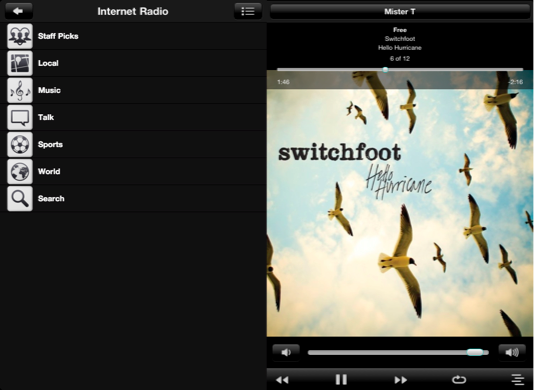This screenshot has height=390, width=534.
Task: Open the Staff Picks icon
Action: [x=20, y=36]
